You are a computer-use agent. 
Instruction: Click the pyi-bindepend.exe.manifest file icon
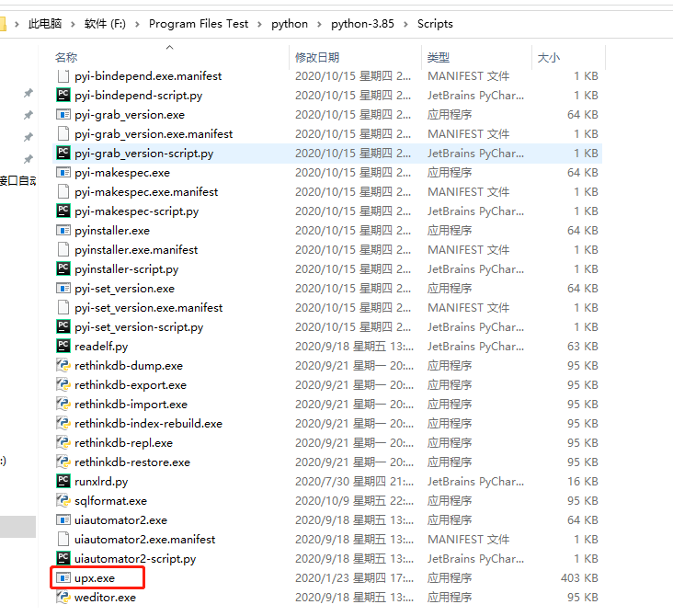(63, 75)
